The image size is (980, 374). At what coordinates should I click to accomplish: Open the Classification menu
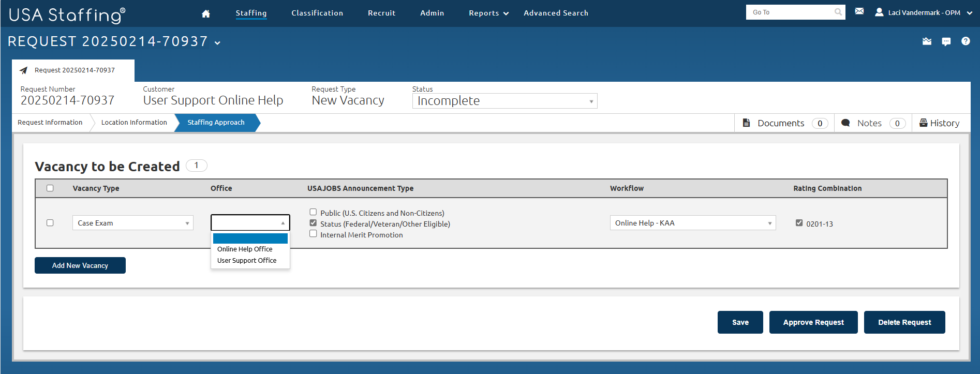[317, 13]
